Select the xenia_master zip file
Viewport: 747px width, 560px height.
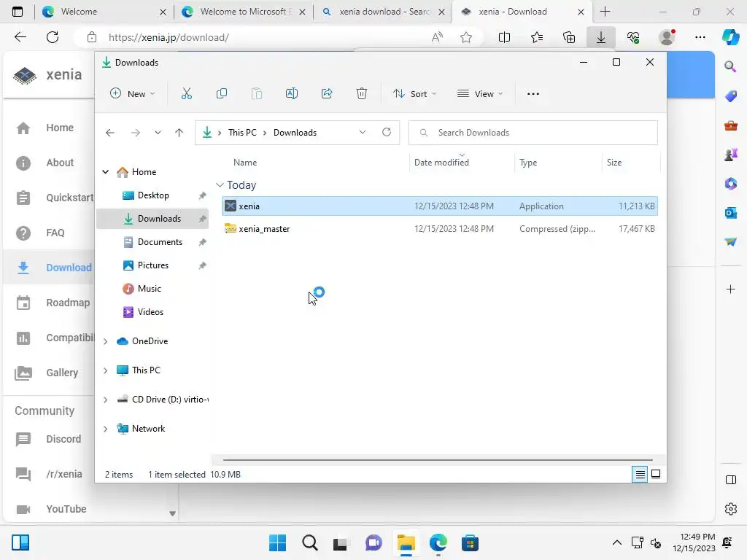click(440, 229)
